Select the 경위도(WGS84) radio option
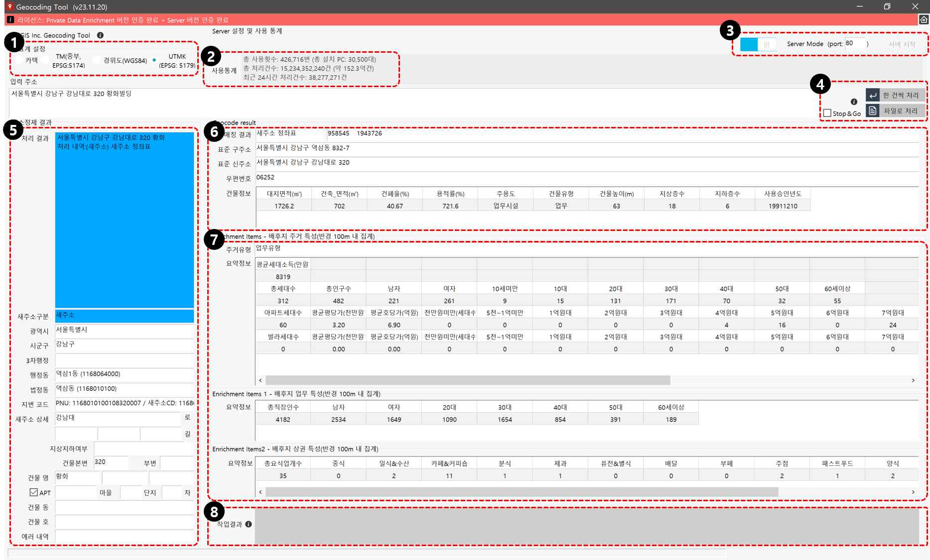This screenshot has height=560, width=930. click(x=96, y=60)
